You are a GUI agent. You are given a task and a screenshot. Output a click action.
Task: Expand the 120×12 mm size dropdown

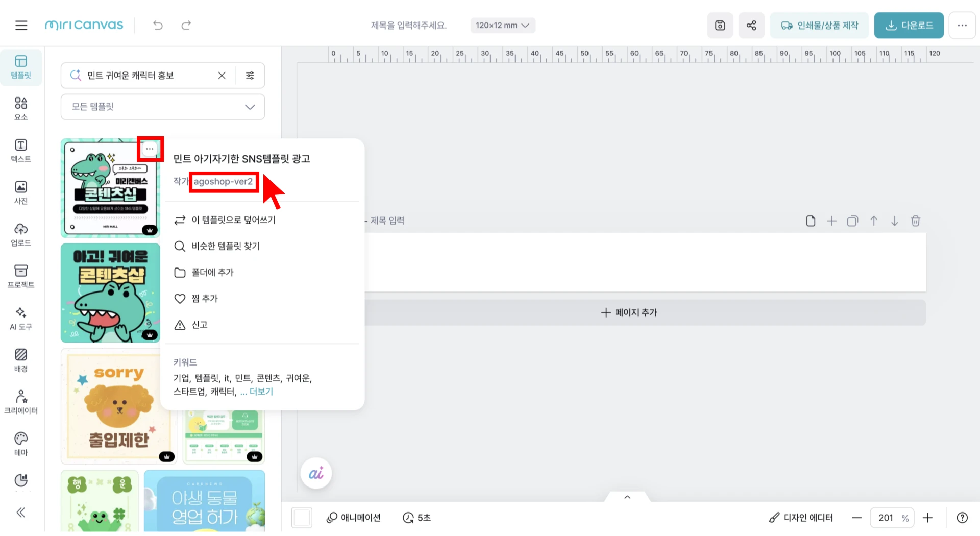pyautogui.click(x=502, y=25)
